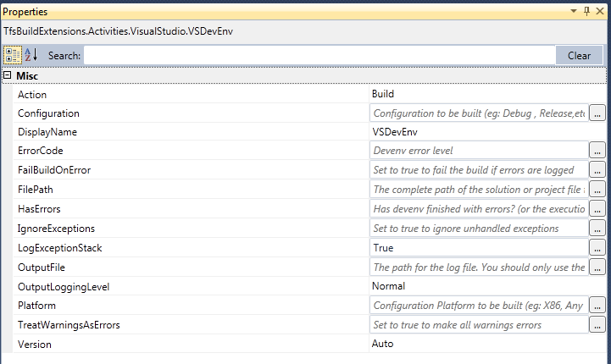Select the OutputFile property label
The width and height of the screenshot is (611, 364).
pos(42,267)
